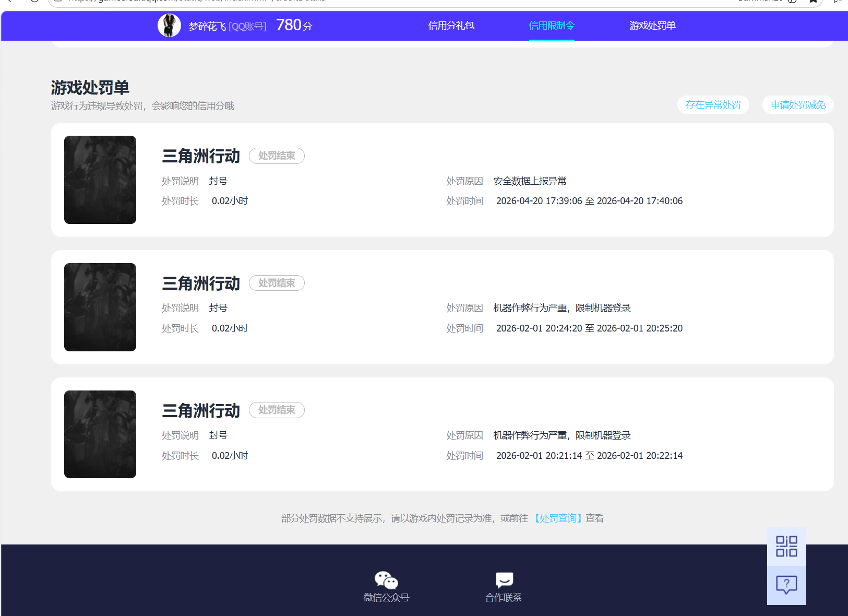The image size is (848, 616).
Task: Click the game thumbnail for 20:21:14 penalty
Action: 100,434
